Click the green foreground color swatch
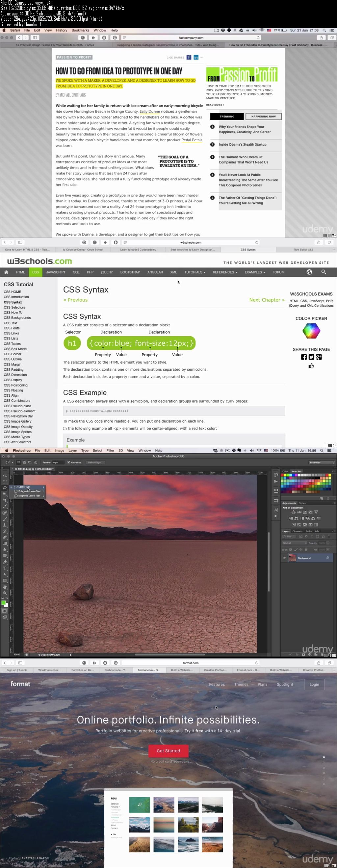This screenshot has height=868, width=337. [x=3, y=603]
